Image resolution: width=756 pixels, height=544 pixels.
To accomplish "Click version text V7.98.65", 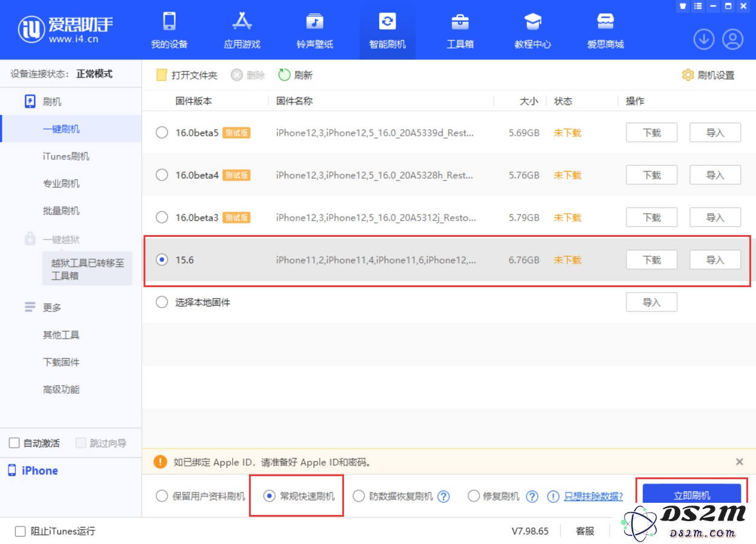I will tap(530, 531).
